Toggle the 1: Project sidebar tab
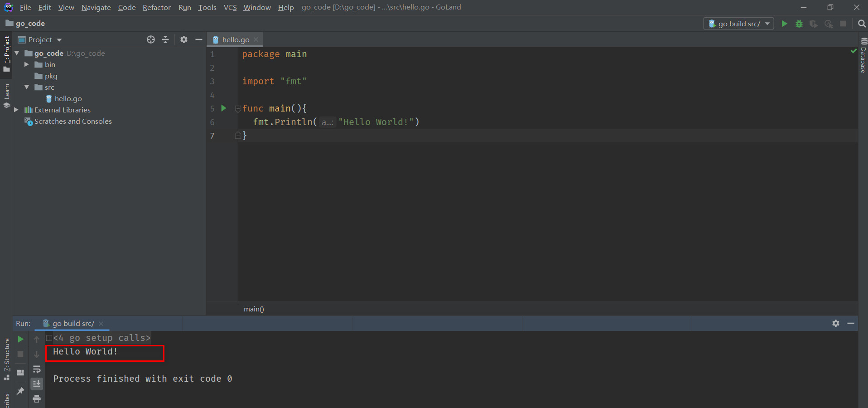868x408 pixels. [x=6, y=53]
